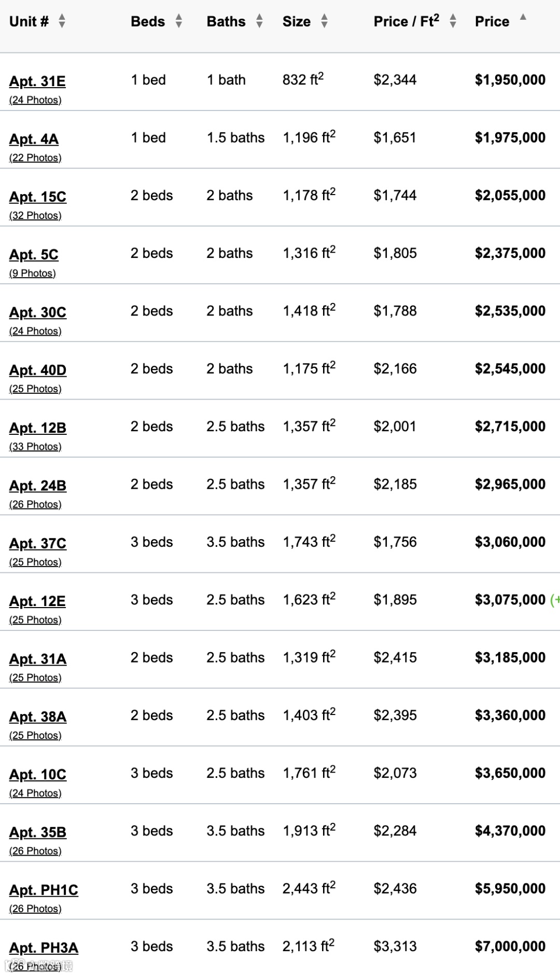Open the Apt. 12E listing
The width and height of the screenshot is (560, 976).
point(37,601)
